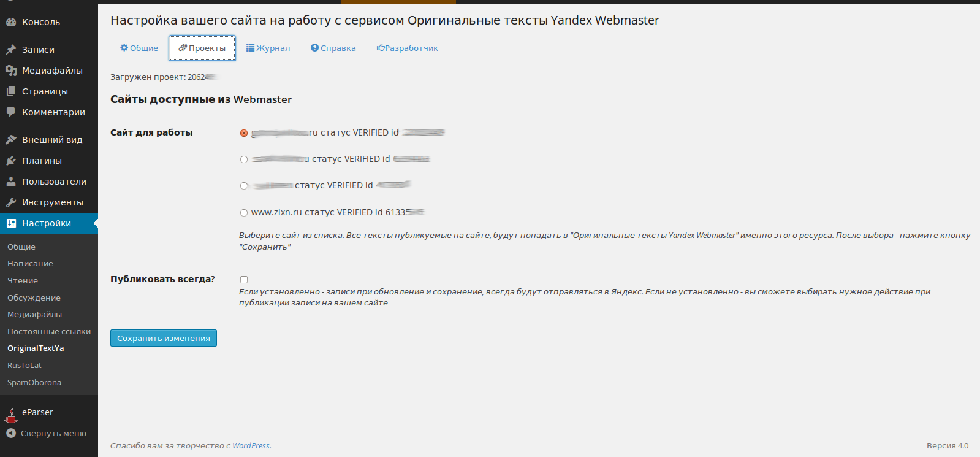
Task: Open the Записи menu item
Action: pos(49,50)
